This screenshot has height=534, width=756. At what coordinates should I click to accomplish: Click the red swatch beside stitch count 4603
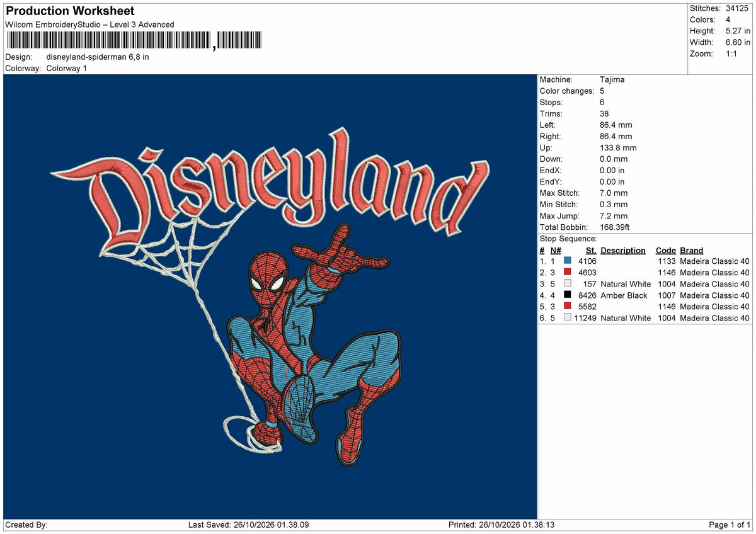click(568, 272)
